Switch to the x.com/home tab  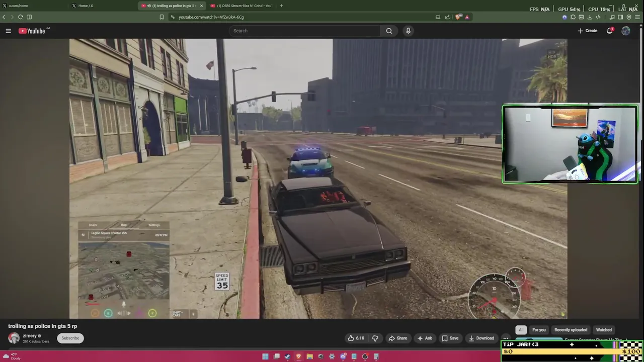(34, 6)
